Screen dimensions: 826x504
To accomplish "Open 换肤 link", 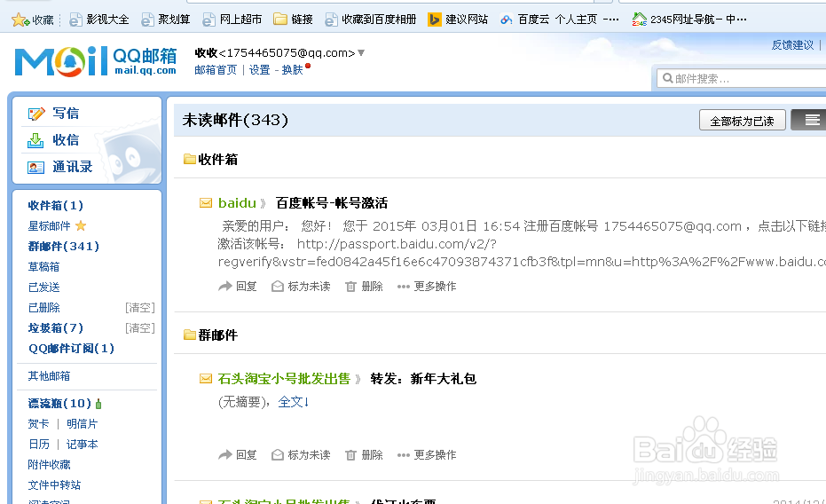I will pos(293,70).
